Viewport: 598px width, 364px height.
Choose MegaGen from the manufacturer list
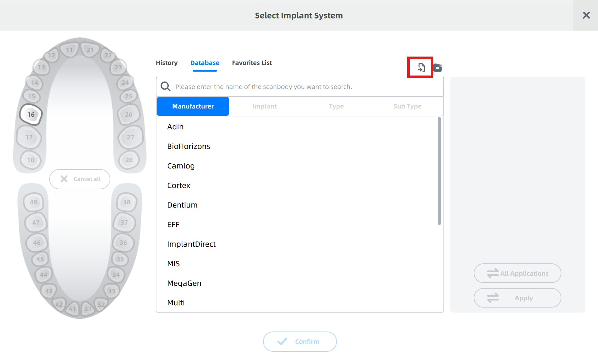(297, 283)
